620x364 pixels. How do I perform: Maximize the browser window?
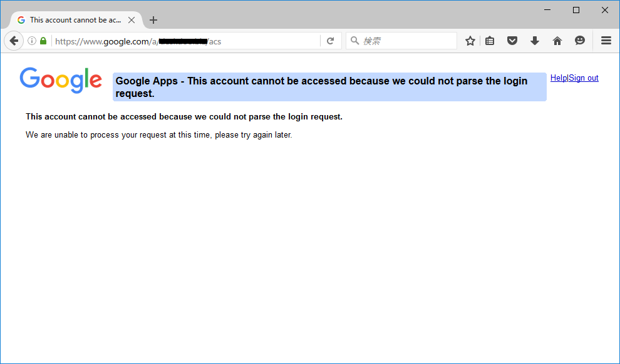coord(576,10)
